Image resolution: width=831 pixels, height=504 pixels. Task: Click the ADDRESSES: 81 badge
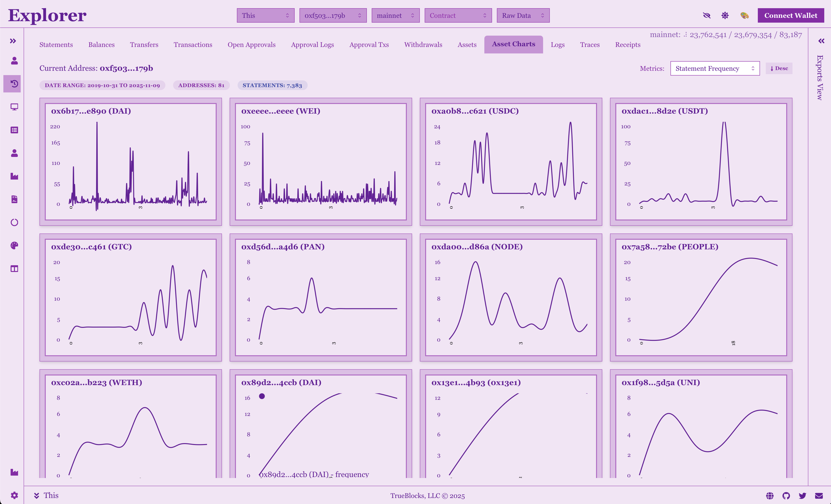pos(201,85)
